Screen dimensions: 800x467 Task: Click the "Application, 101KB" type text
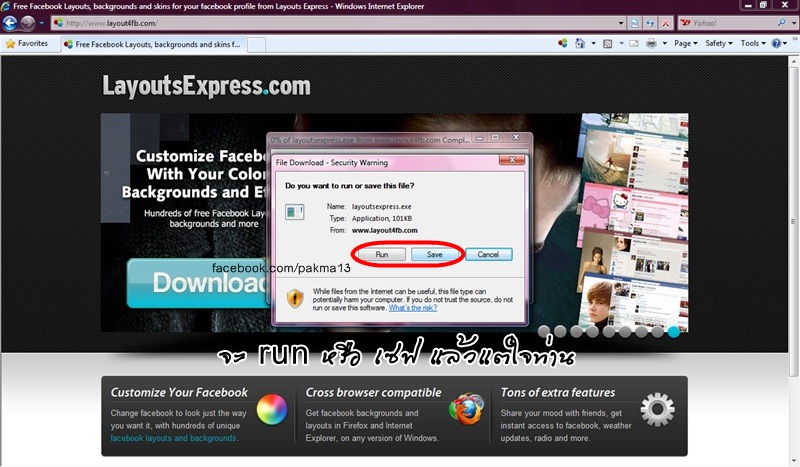(382, 218)
